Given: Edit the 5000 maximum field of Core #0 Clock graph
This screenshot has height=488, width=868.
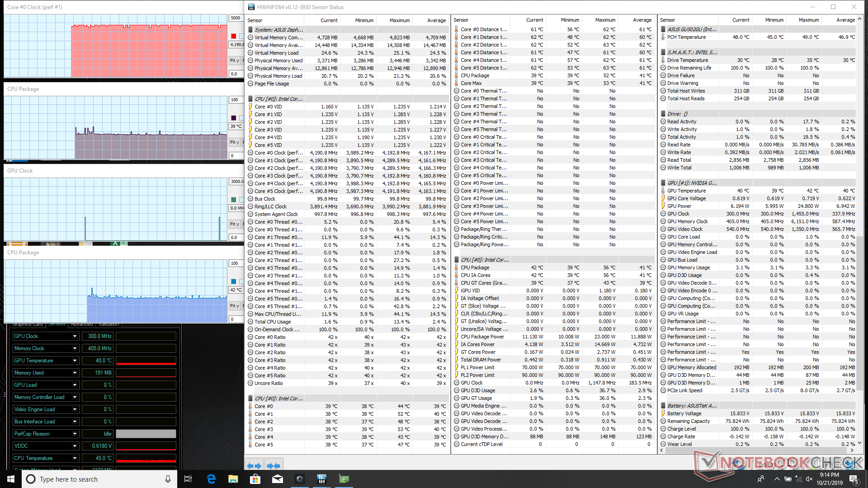Looking at the screenshot, I should tap(236, 18).
